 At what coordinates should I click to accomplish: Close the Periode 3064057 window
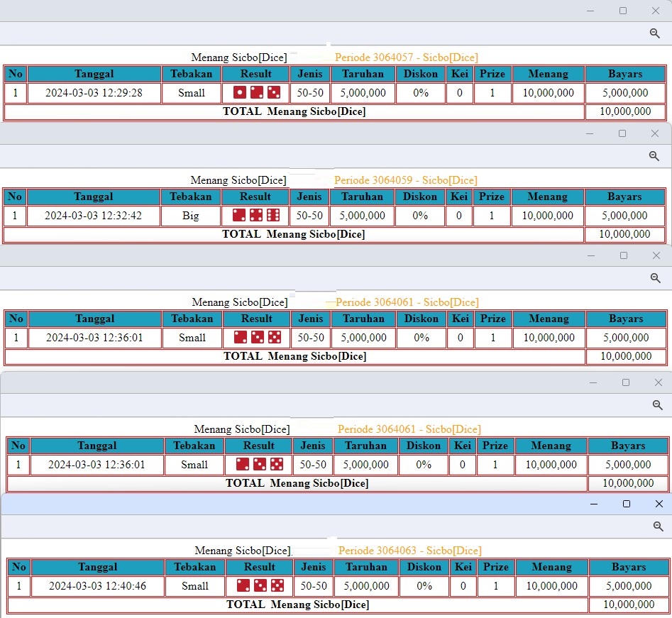656,11
